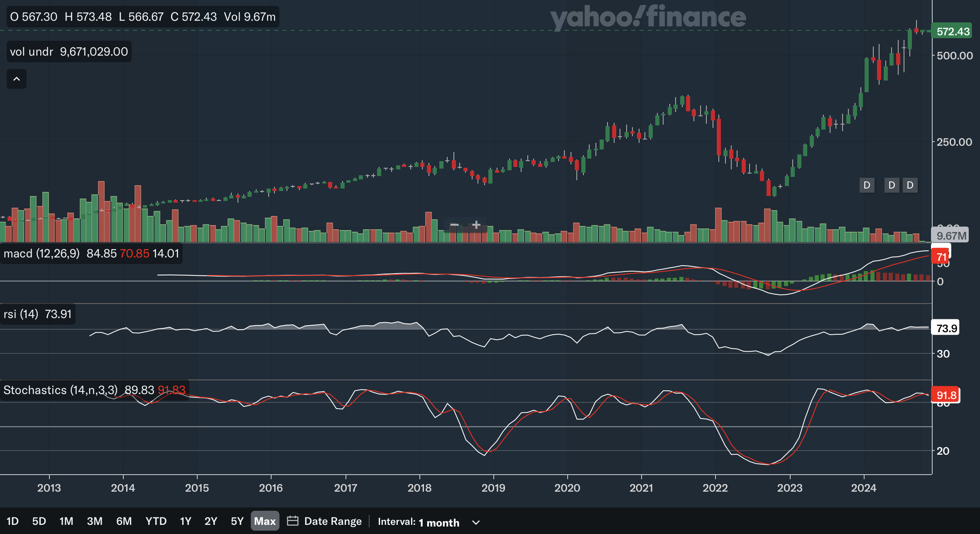Click the macd (12,26,9) indicator label

42,253
